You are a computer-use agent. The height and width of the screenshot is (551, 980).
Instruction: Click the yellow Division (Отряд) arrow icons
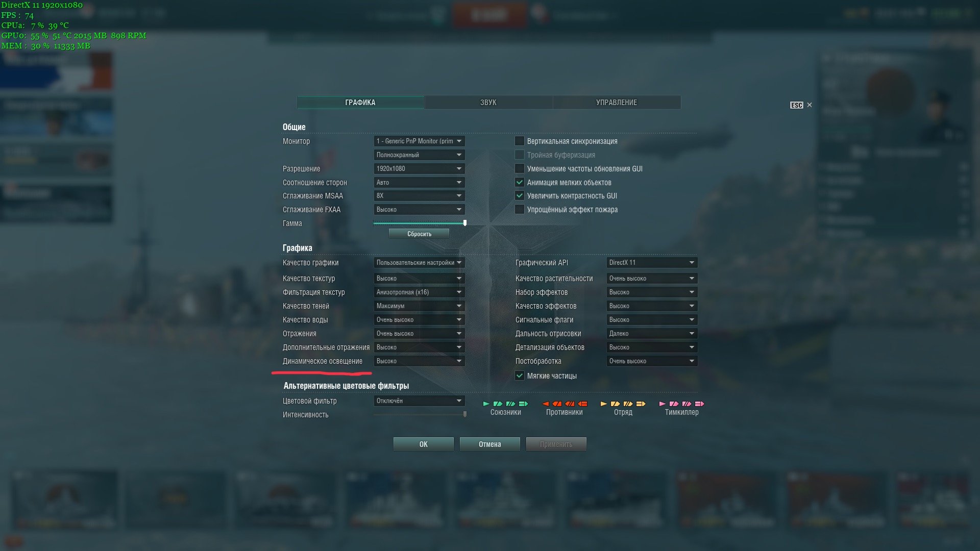(x=623, y=404)
